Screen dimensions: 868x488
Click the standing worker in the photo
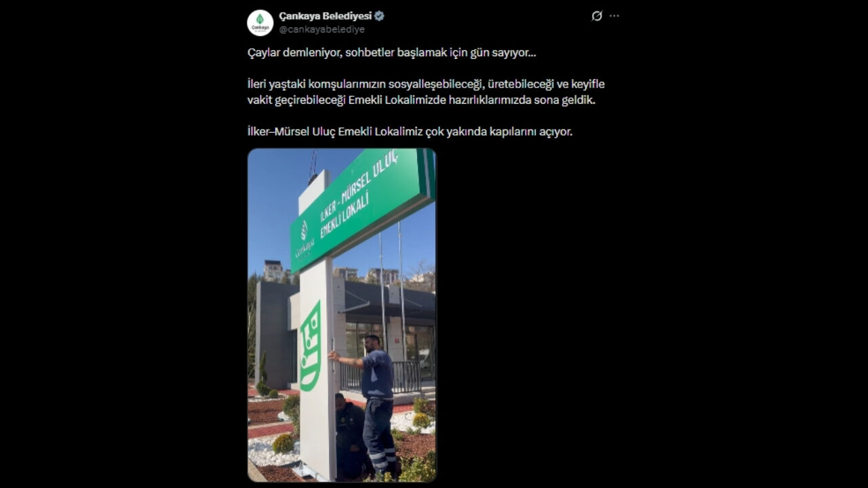pyautogui.click(x=375, y=403)
